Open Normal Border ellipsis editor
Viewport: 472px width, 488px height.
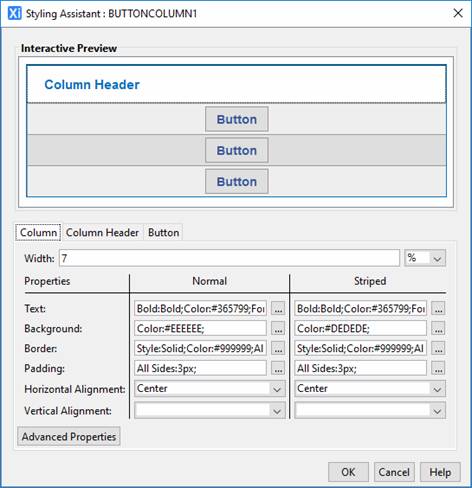click(278, 349)
